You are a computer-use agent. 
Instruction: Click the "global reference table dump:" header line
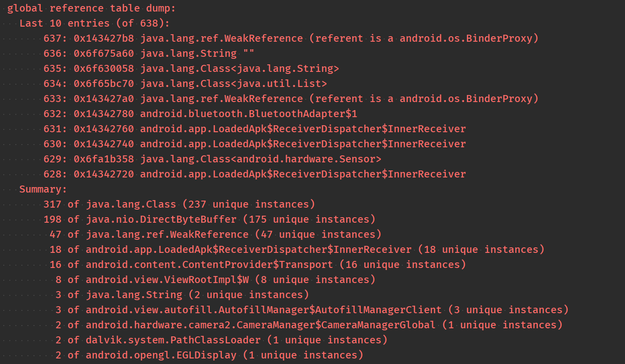92,8
